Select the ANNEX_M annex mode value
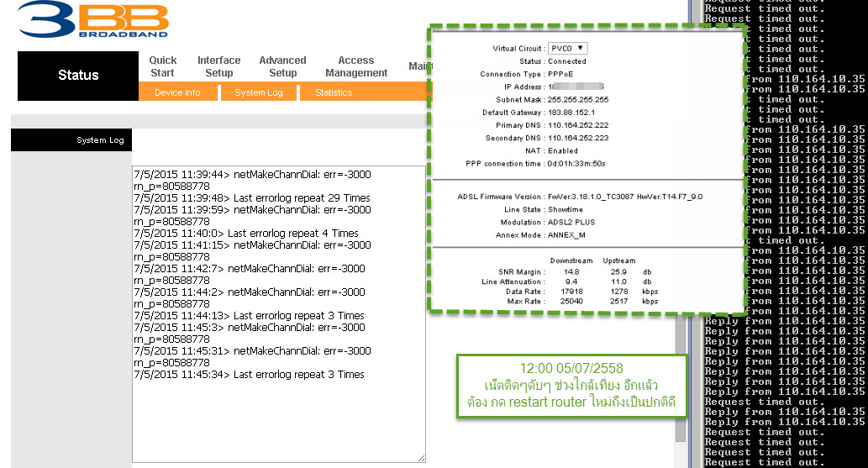This screenshot has height=468, width=868. coord(566,234)
